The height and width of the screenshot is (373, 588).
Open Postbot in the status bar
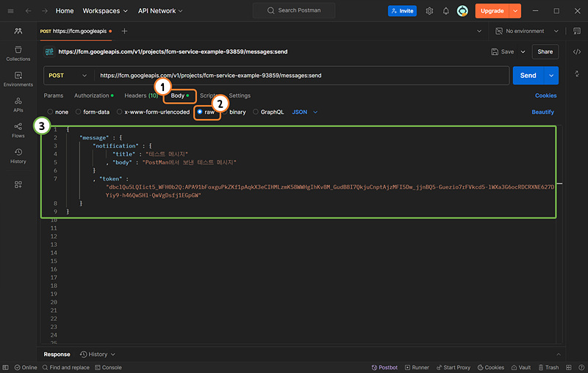(x=384, y=367)
